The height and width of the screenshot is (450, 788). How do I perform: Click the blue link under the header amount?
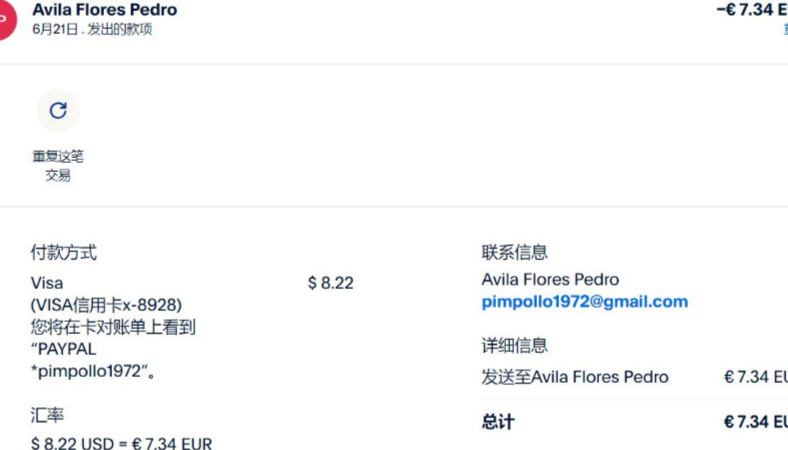(784, 30)
